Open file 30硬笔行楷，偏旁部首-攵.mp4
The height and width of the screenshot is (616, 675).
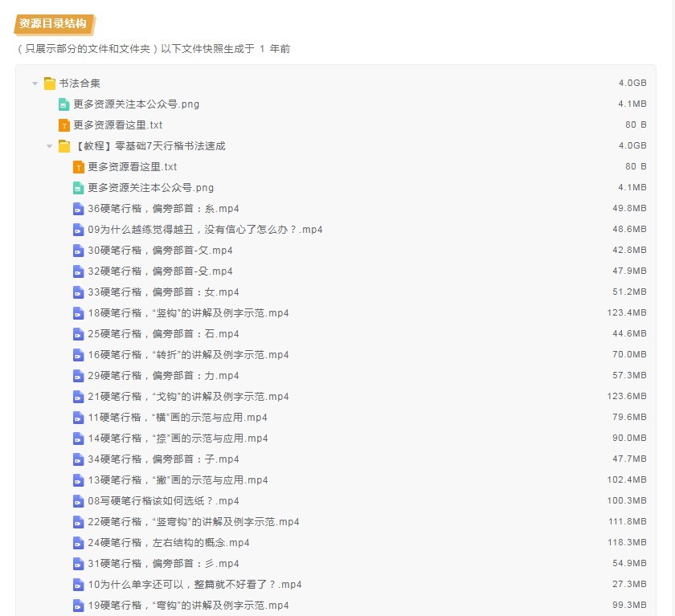(x=160, y=251)
